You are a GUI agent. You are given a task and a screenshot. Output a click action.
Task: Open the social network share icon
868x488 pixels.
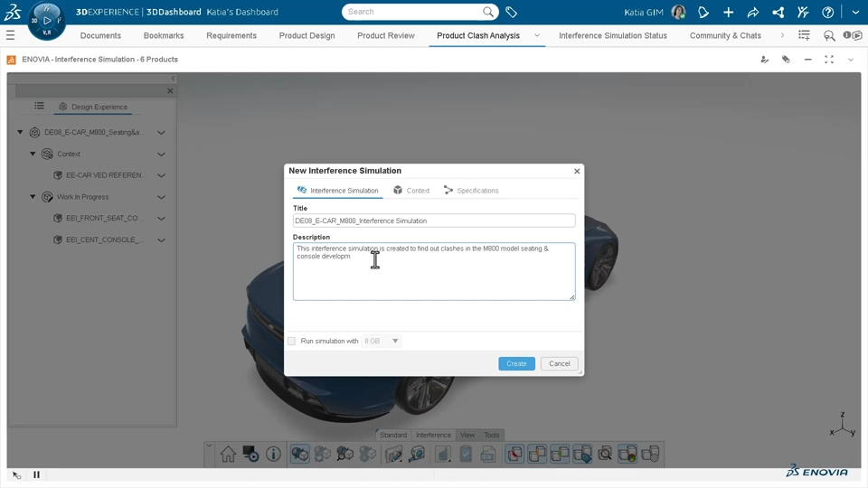[778, 12]
